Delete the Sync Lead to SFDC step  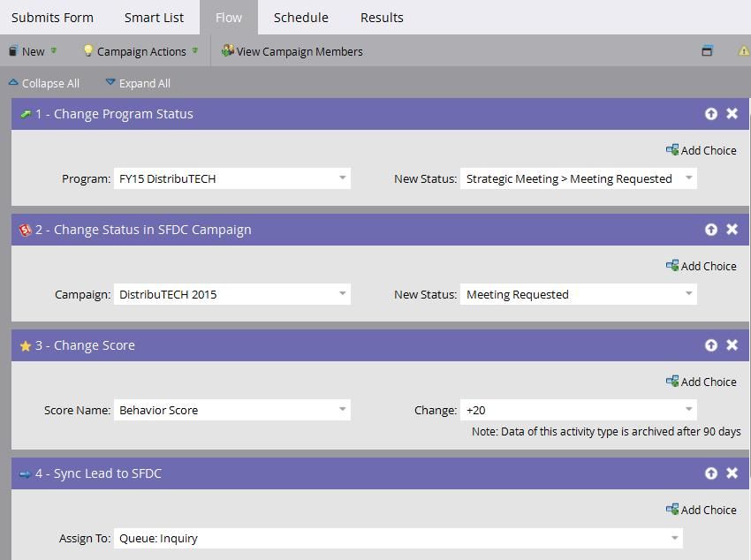tap(732, 473)
